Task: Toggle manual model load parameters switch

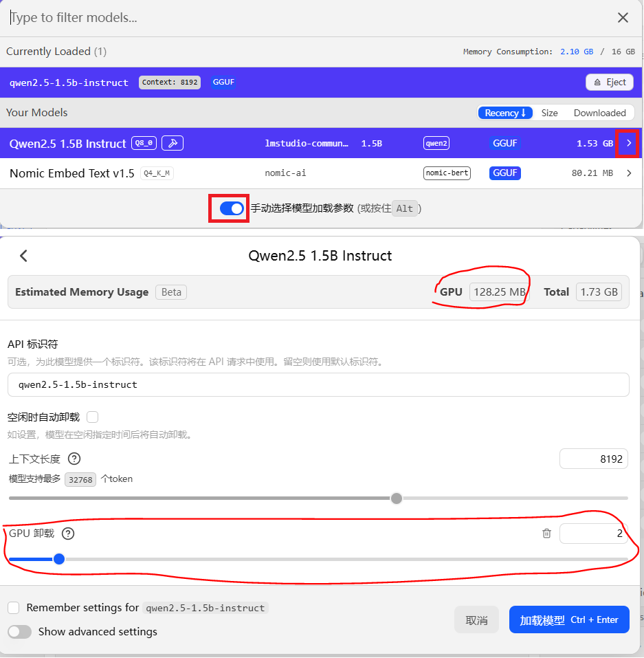Action: (x=232, y=208)
